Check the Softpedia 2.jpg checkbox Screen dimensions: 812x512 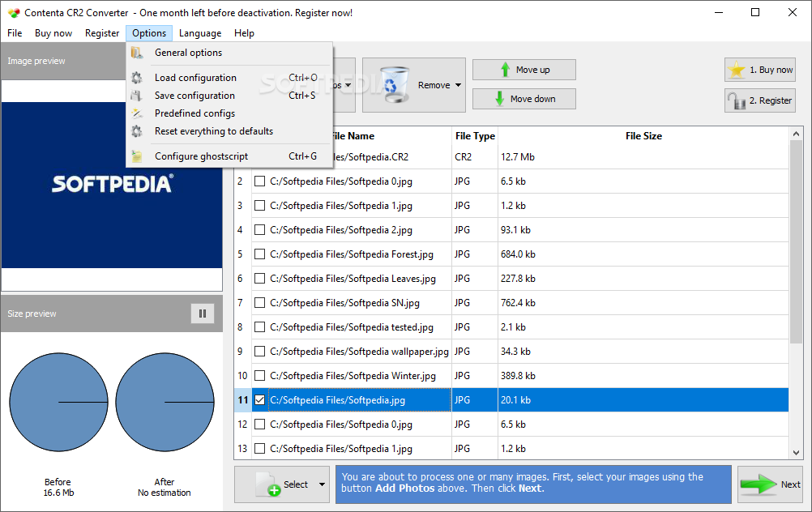tap(260, 230)
